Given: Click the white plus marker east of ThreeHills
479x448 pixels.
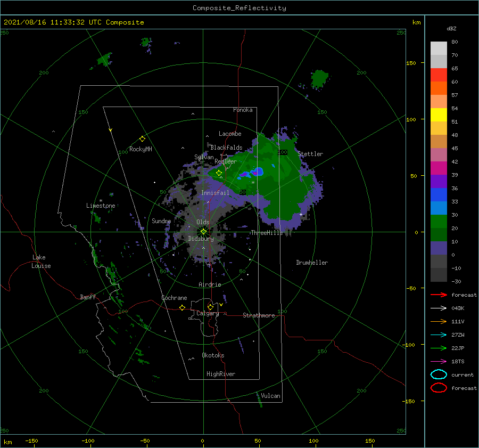Looking at the screenshot, I should coord(301,214).
